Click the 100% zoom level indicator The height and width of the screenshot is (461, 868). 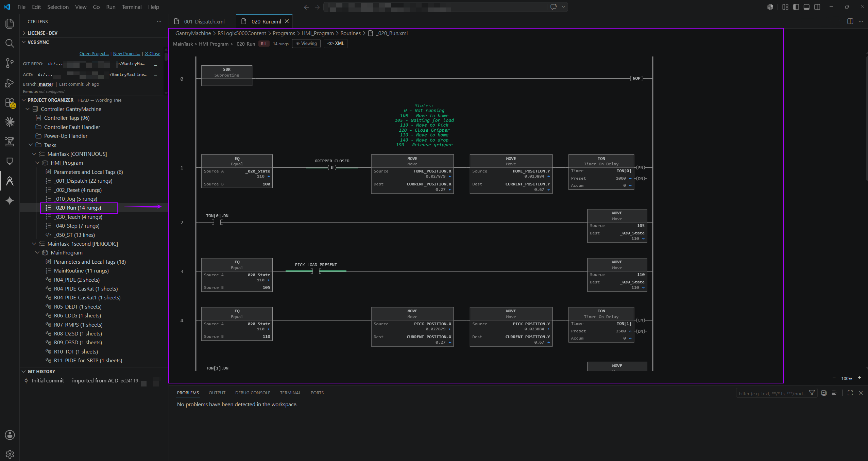pos(847,378)
